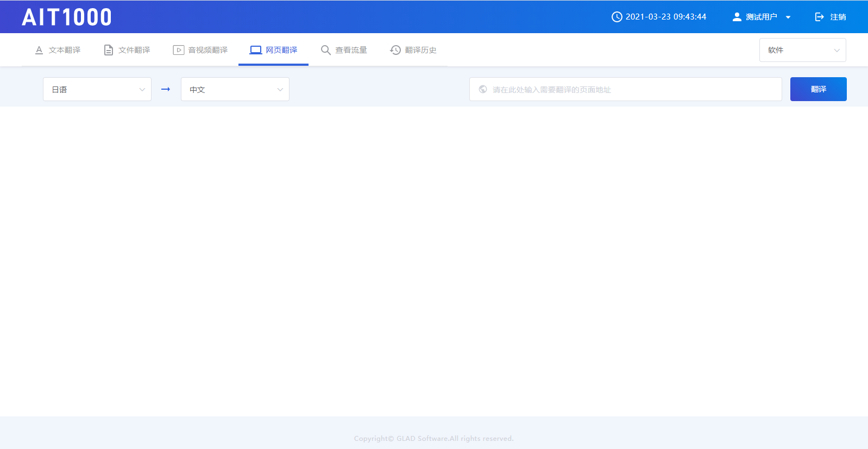Click the 注销 logout link

(x=838, y=17)
